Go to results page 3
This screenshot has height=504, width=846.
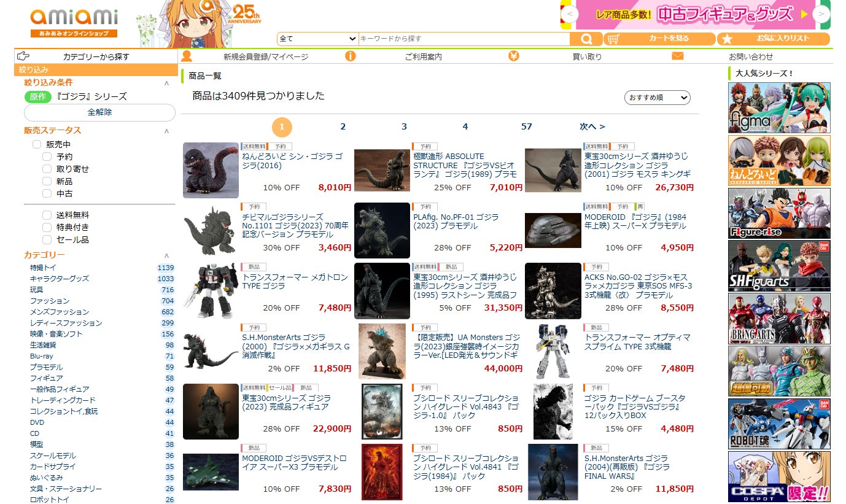click(404, 126)
